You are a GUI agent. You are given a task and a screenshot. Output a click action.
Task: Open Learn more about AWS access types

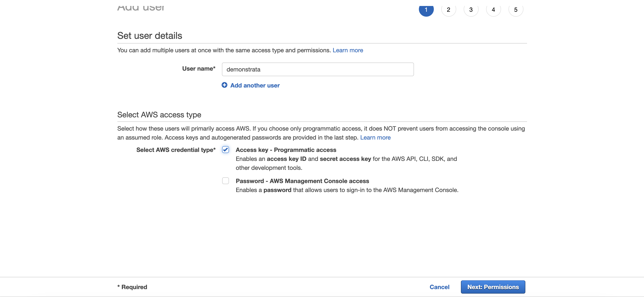[x=375, y=137]
